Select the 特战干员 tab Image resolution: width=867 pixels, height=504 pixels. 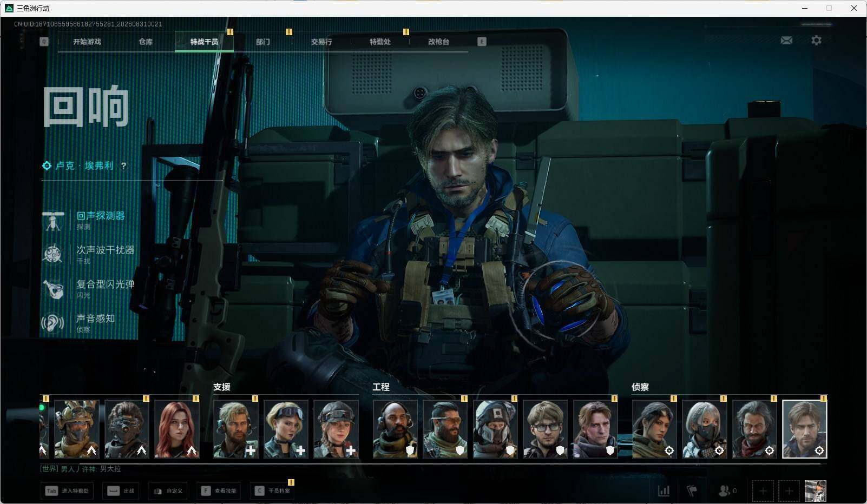[x=204, y=42]
